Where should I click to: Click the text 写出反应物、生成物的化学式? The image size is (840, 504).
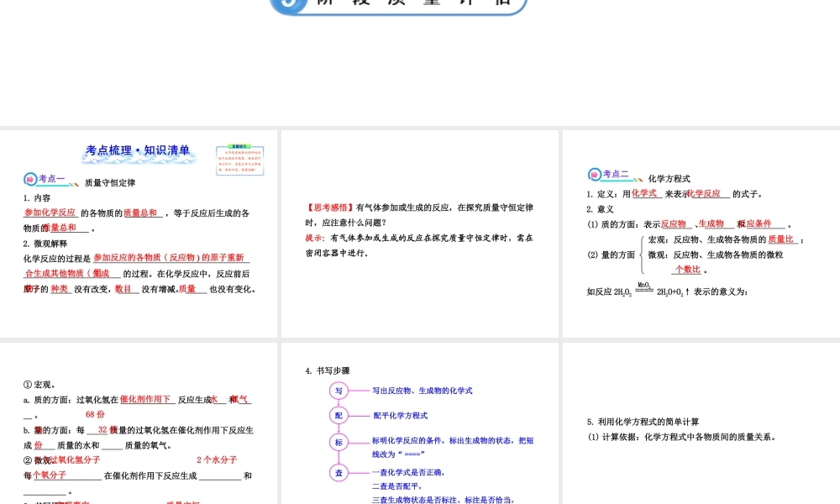pyautogui.click(x=423, y=391)
